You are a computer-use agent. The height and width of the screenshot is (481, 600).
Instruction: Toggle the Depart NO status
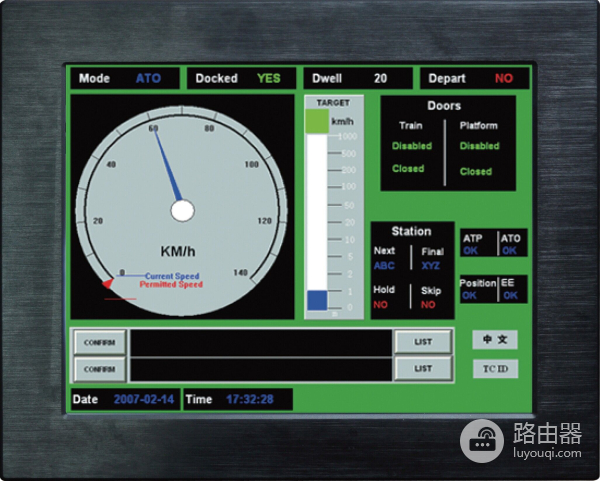[x=504, y=78]
